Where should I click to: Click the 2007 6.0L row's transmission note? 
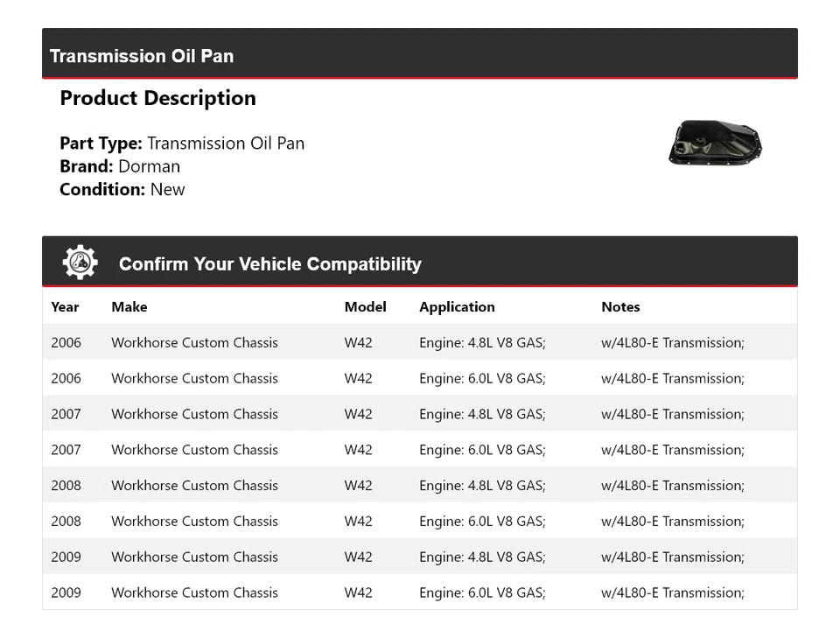(x=672, y=450)
